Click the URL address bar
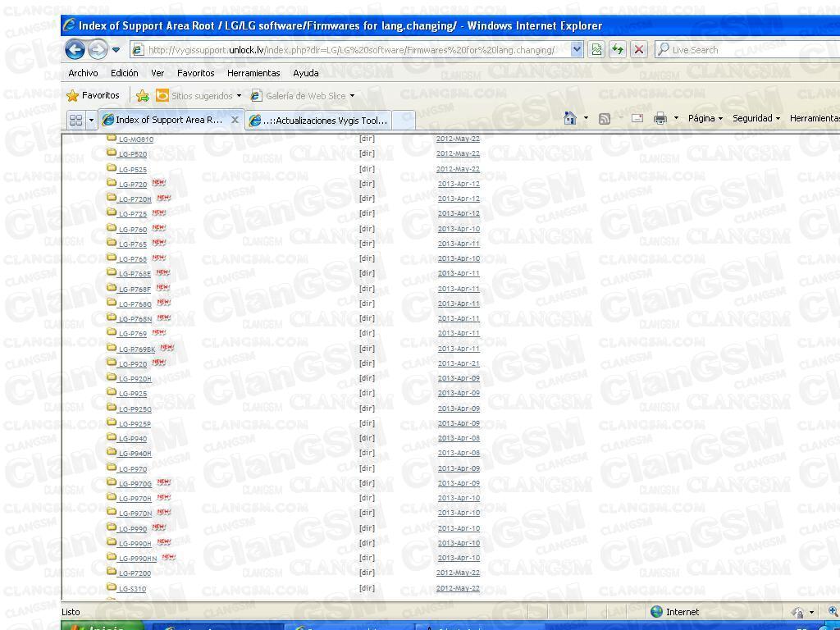The image size is (840, 630). tap(350, 50)
